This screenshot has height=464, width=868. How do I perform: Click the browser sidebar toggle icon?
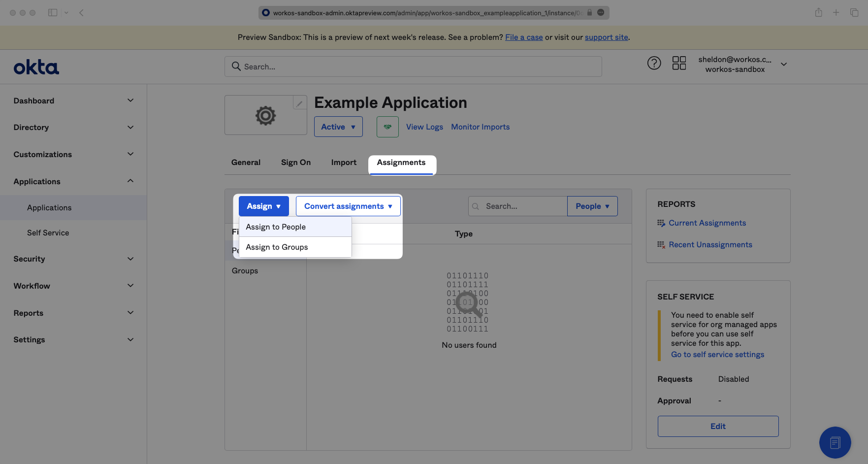point(53,13)
